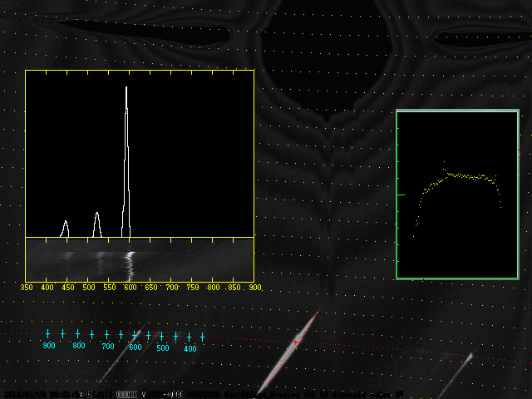Click the cyan wavelength label 800
Image resolution: width=532 pixels, height=399 pixels.
[79, 346]
